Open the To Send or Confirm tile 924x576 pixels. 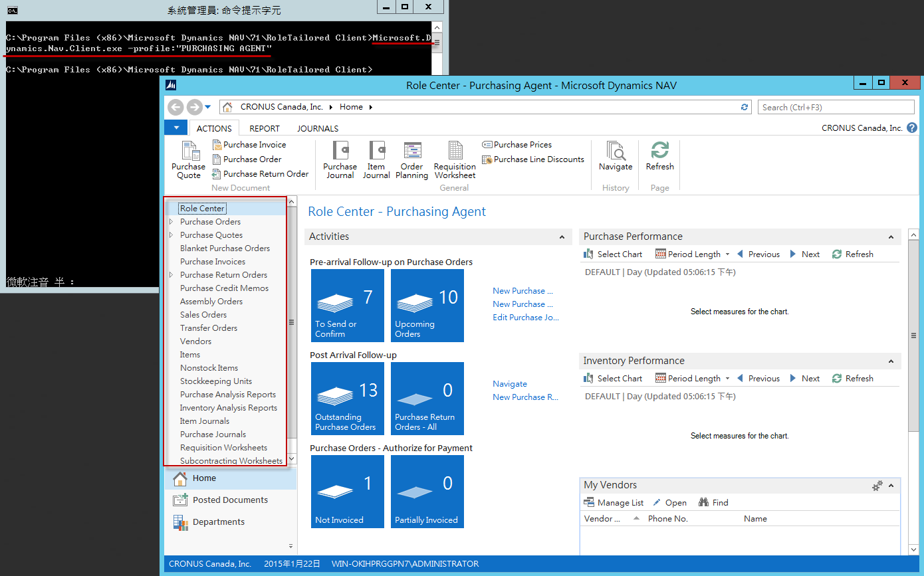pos(348,306)
